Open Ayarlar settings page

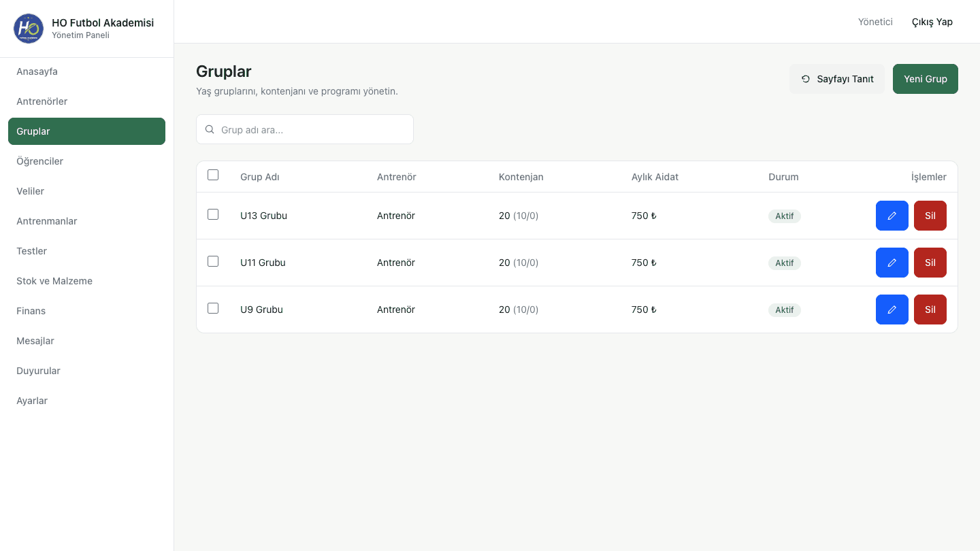pyautogui.click(x=86, y=401)
